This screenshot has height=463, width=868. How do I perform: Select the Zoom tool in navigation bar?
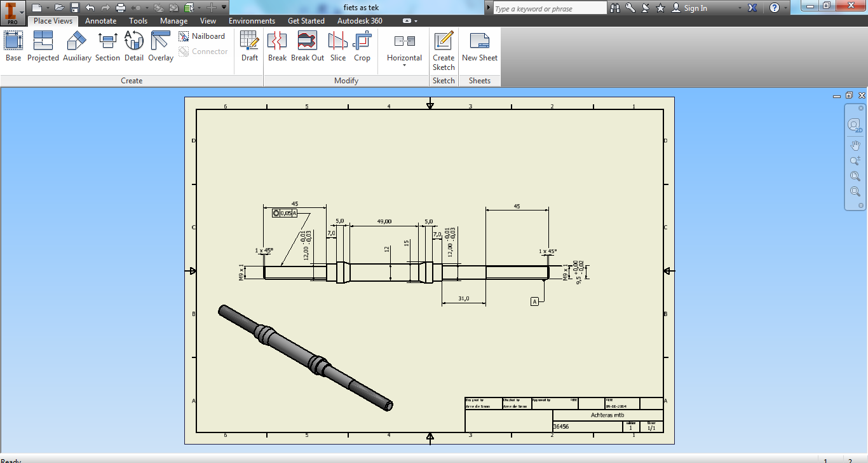[855, 161]
